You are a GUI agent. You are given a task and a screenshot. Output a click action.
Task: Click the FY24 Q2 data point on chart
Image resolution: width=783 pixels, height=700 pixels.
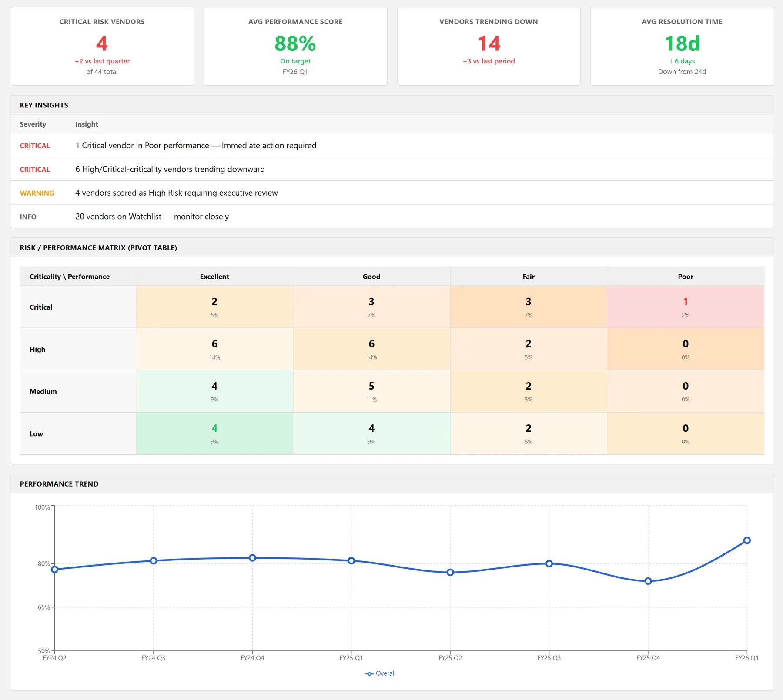point(55,570)
